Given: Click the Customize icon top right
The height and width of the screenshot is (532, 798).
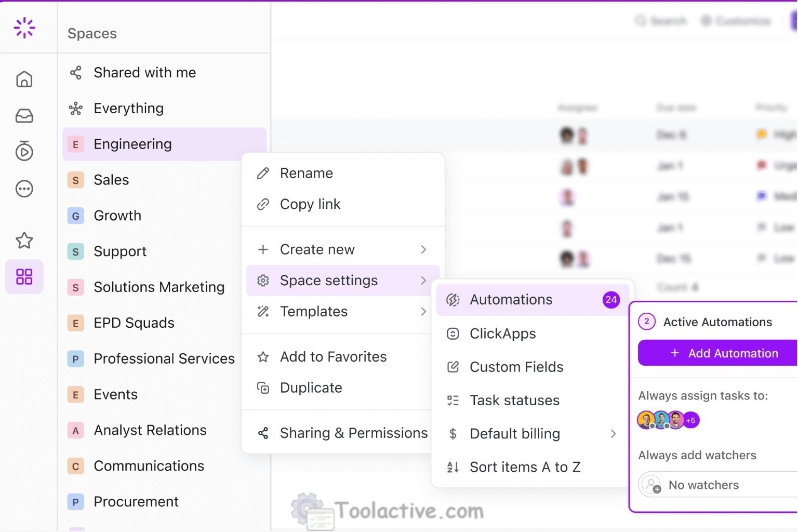Looking at the screenshot, I should tap(706, 21).
